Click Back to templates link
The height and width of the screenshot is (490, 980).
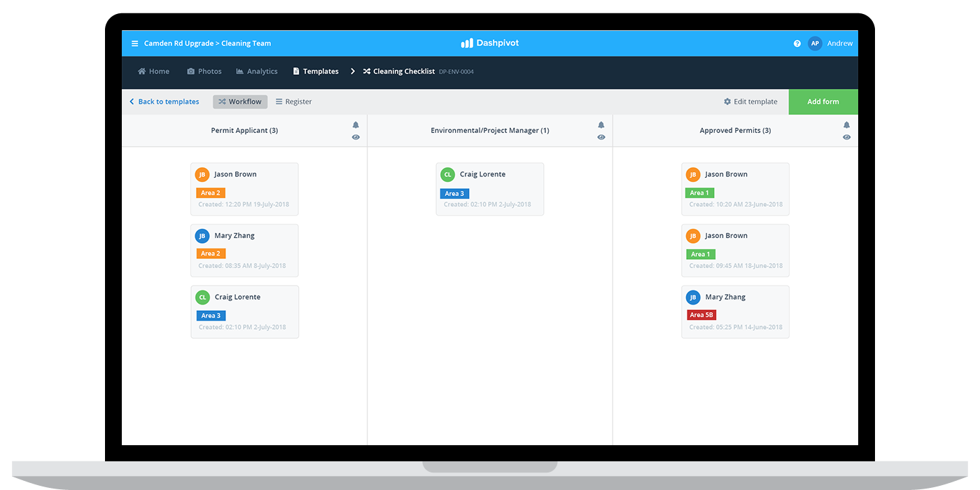tap(164, 101)
